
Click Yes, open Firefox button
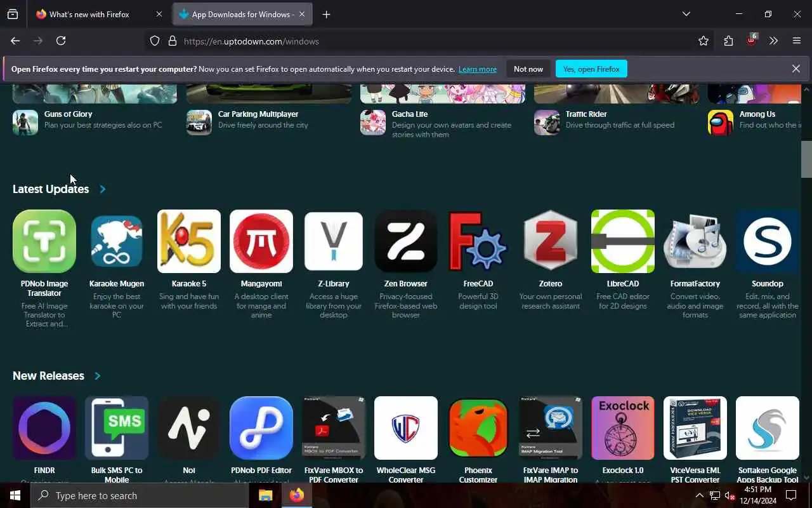point(591,69)
